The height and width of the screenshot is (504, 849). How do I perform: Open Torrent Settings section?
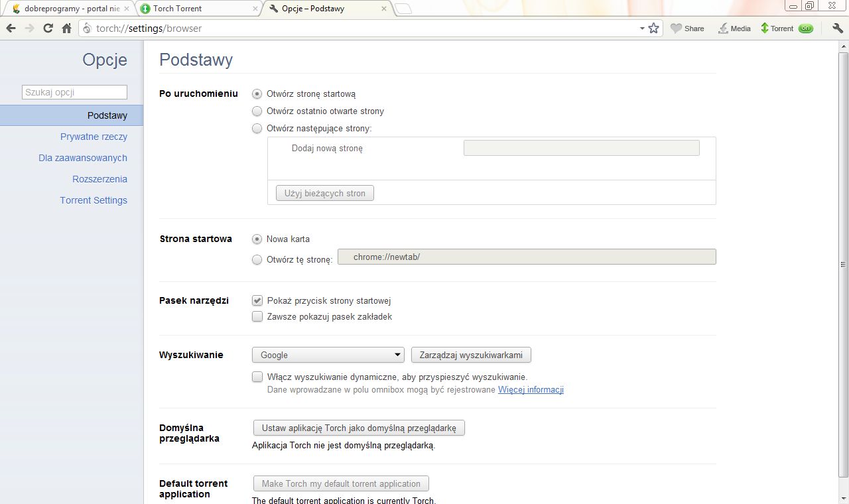pos(94,200)
